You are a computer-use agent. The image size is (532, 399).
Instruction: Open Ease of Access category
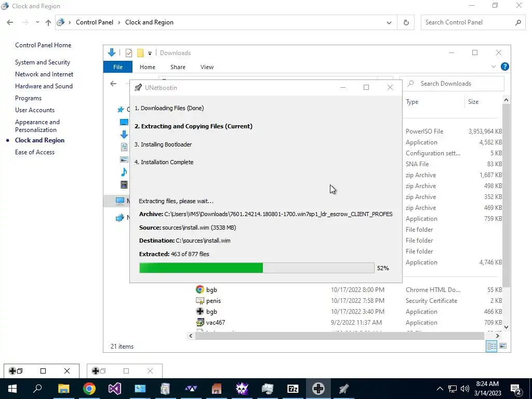click(x=35, y=152)
